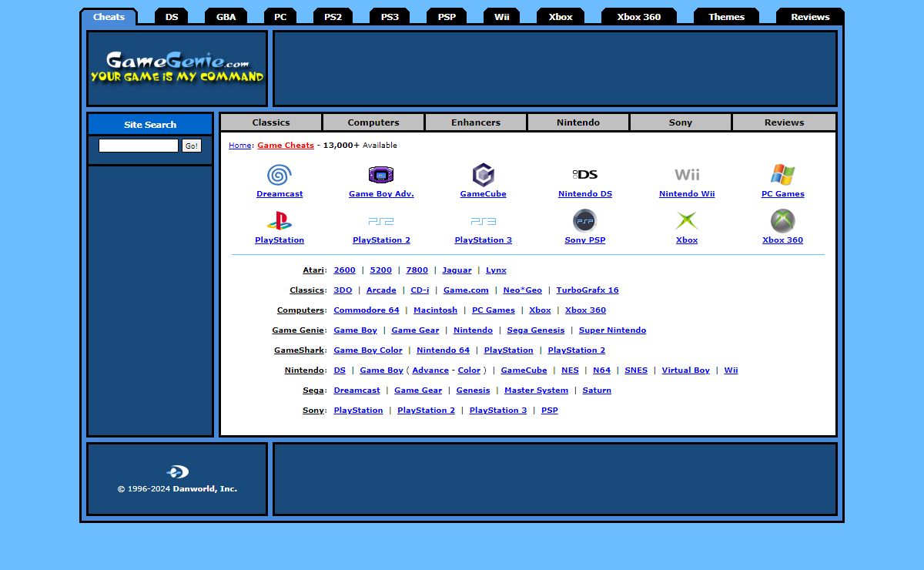Follow the Home breadcrumb link
The image size is (924, 570).
pos(239,146)
